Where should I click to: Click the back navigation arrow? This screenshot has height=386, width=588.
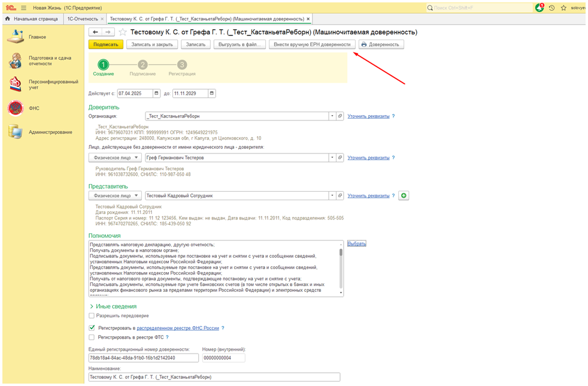(95, 32)
